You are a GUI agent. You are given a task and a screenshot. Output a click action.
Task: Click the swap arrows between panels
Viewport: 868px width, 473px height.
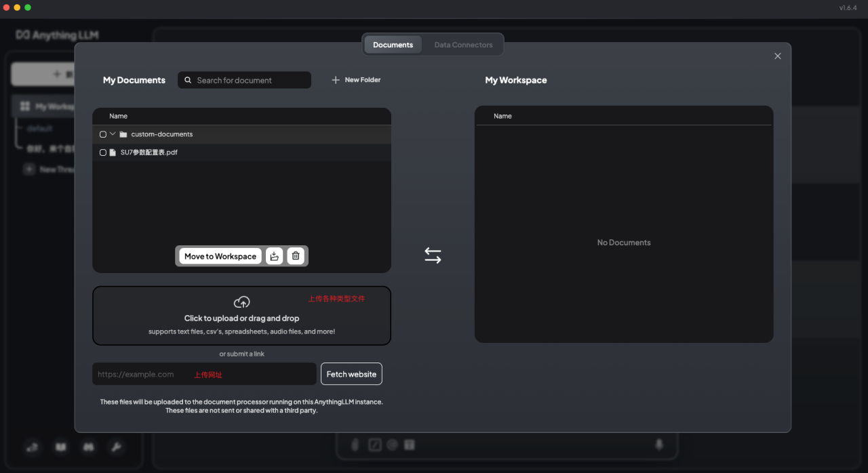coord(433,255)
